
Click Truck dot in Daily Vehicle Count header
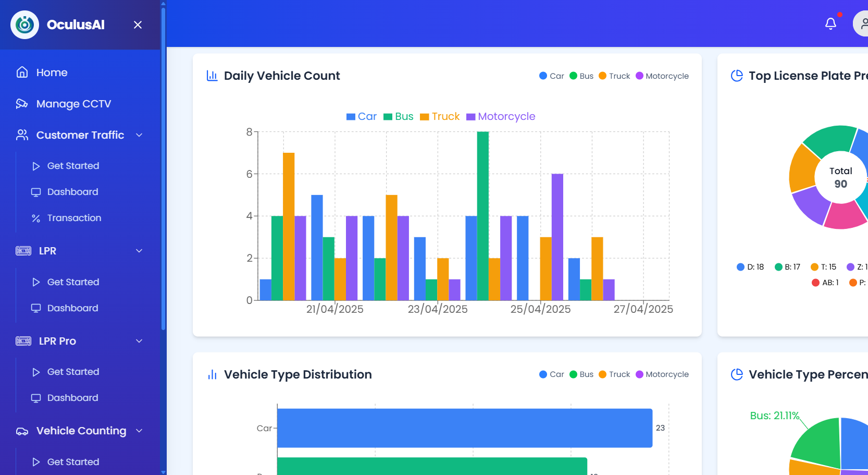[x=602, y=76]
